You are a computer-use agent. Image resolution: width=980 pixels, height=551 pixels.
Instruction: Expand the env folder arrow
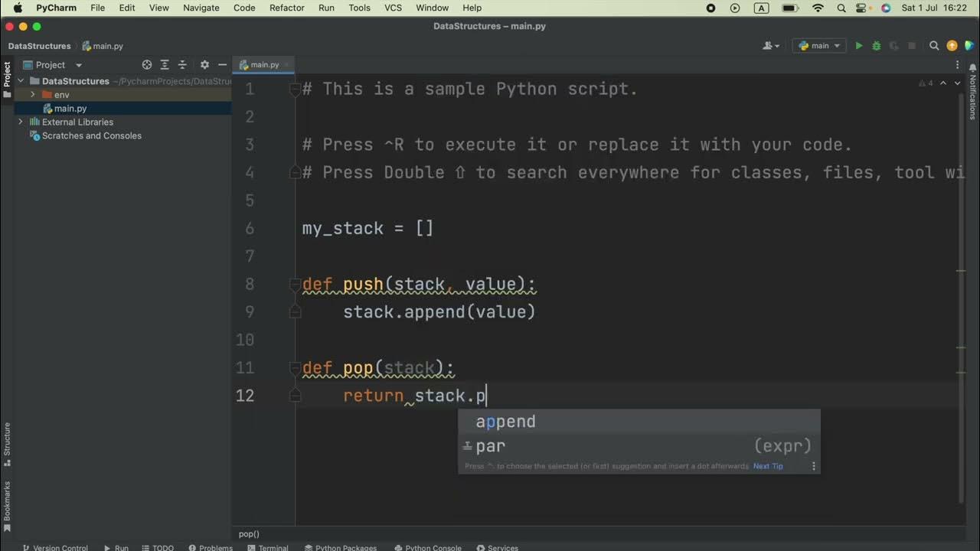click(33, 95)
